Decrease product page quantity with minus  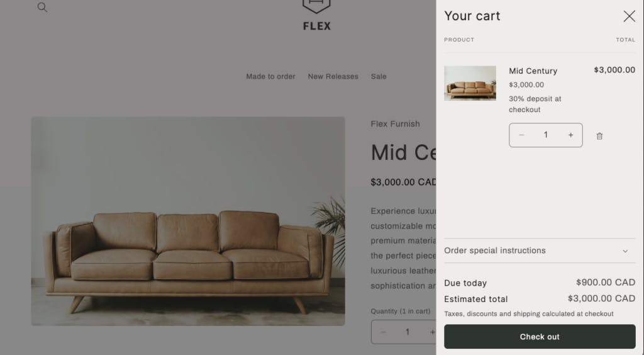pos(383,332)
